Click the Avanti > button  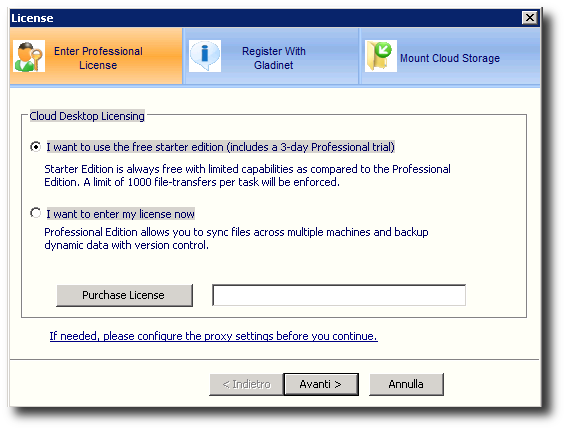(321, 384)
